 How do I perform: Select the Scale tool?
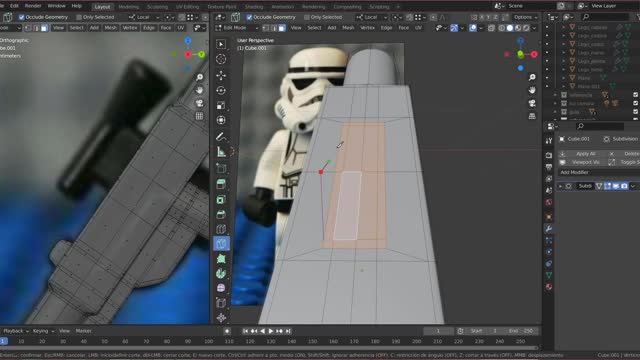pos(221,105)
